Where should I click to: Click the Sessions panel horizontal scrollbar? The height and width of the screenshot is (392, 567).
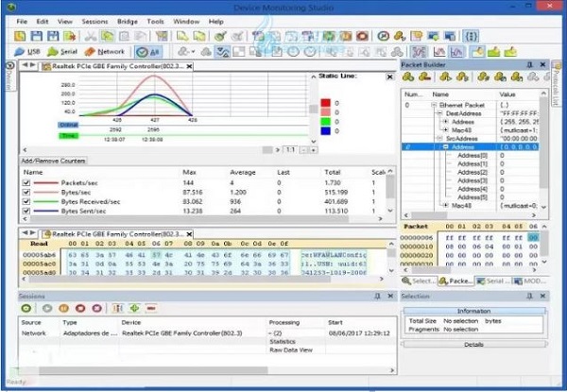click(x=153, y=370)
